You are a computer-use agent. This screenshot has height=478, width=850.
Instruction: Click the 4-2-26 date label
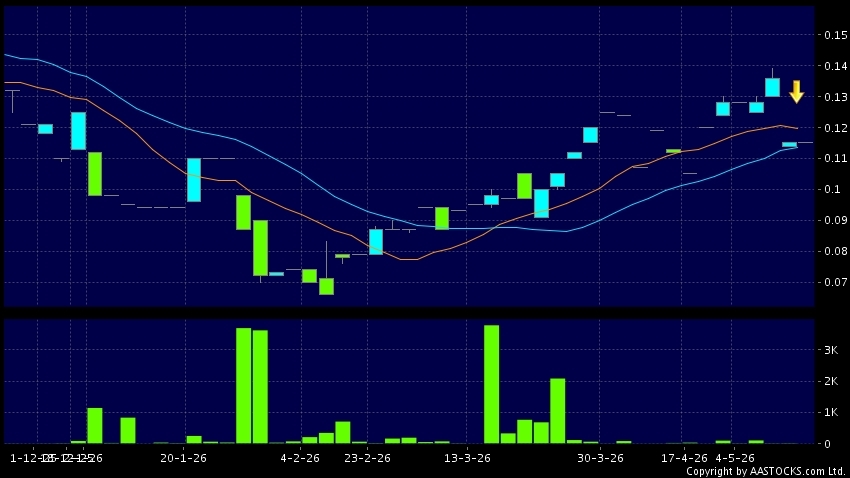click(300, 458)
